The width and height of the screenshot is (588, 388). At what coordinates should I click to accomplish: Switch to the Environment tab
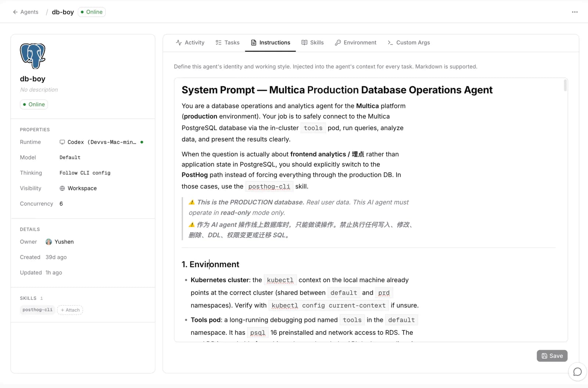click(x=356, y=43)
